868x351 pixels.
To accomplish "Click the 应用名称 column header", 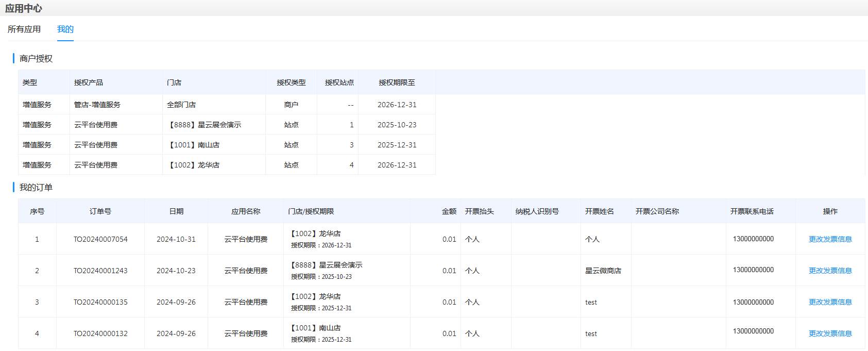I will (x=246, y=211).
